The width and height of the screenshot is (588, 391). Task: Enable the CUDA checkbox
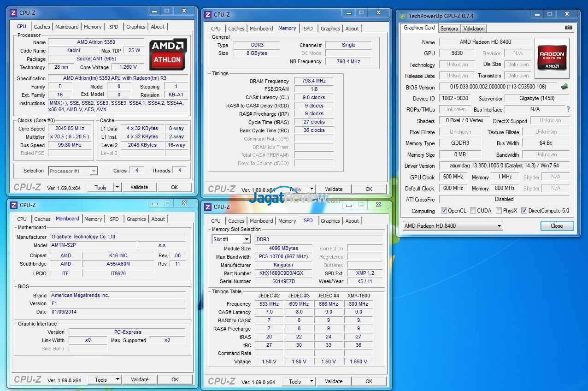(x=472, y=211)
